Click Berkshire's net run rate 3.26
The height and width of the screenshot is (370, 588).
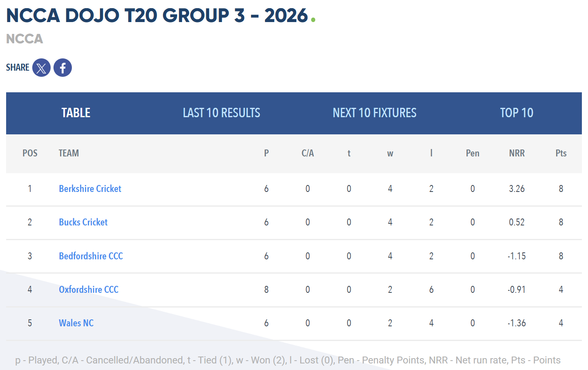pos(517,189)
